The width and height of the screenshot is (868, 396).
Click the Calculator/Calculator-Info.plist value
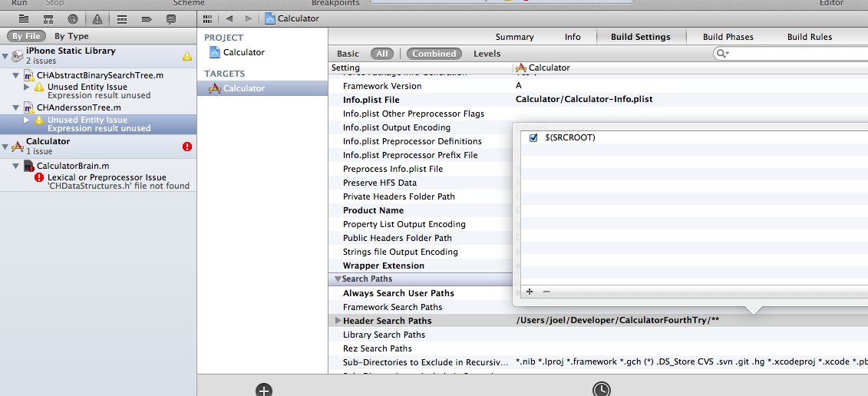[x=584, y=101]
